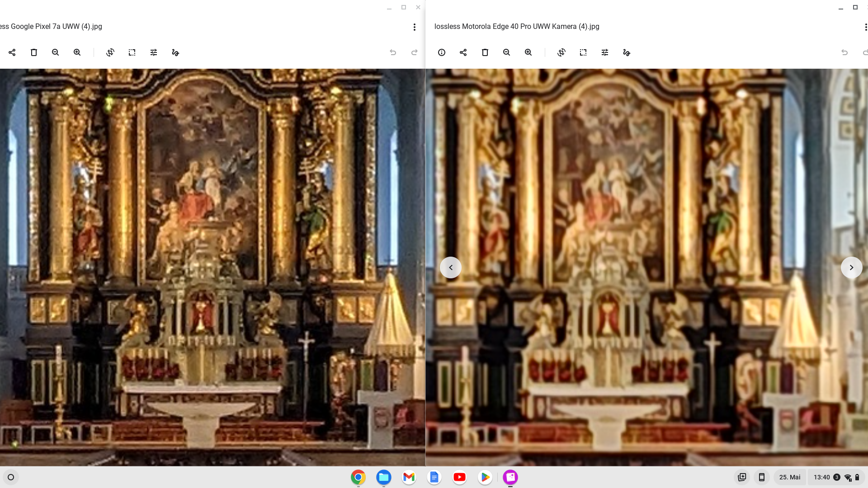The width and height of the screenshot is (868, 488).
Task: Open Phone Hub from the shelf
Action: coord(762,477)
